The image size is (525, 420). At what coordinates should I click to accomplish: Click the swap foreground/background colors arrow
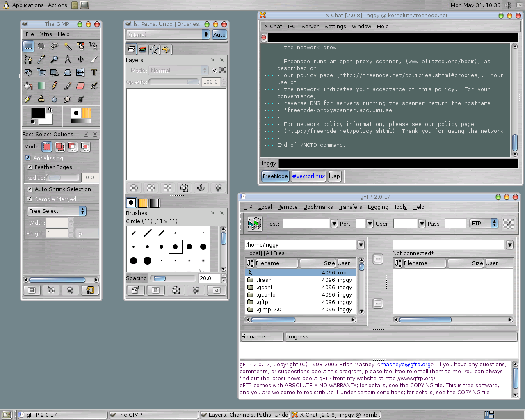point(50,110)
